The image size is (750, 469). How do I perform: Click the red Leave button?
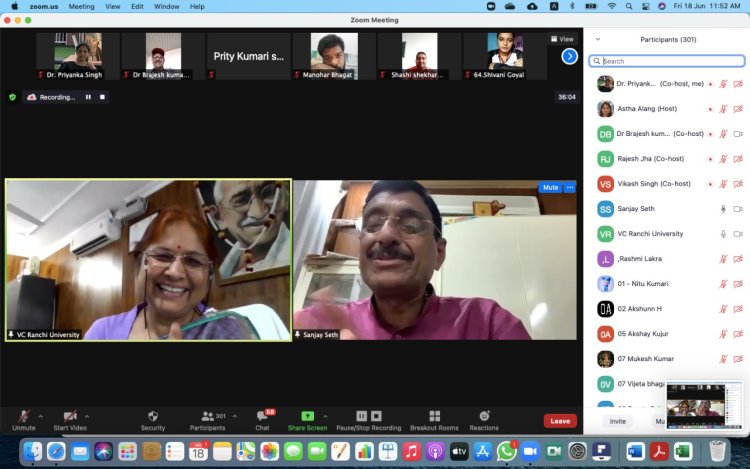[x=560, y=421]
